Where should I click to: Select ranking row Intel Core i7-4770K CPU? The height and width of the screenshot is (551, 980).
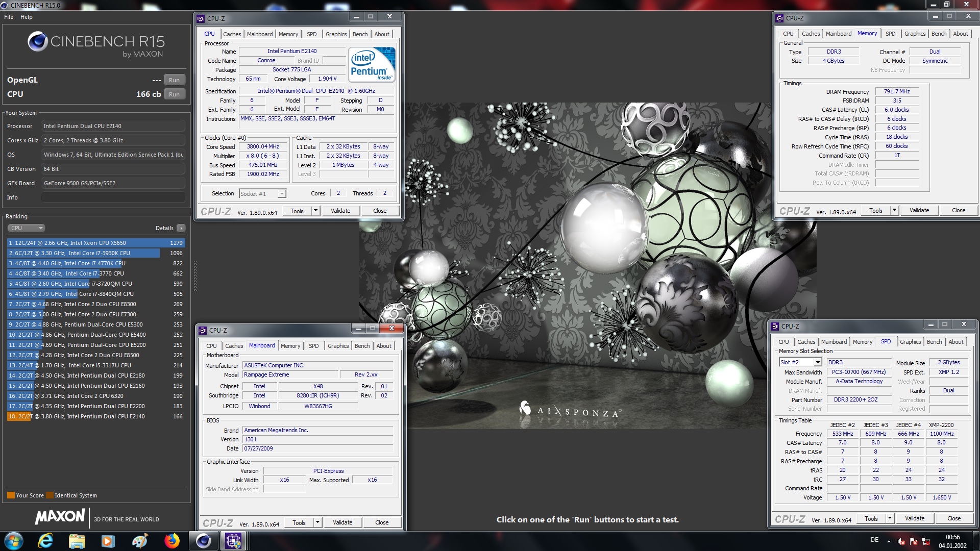[x=96, y=263]
